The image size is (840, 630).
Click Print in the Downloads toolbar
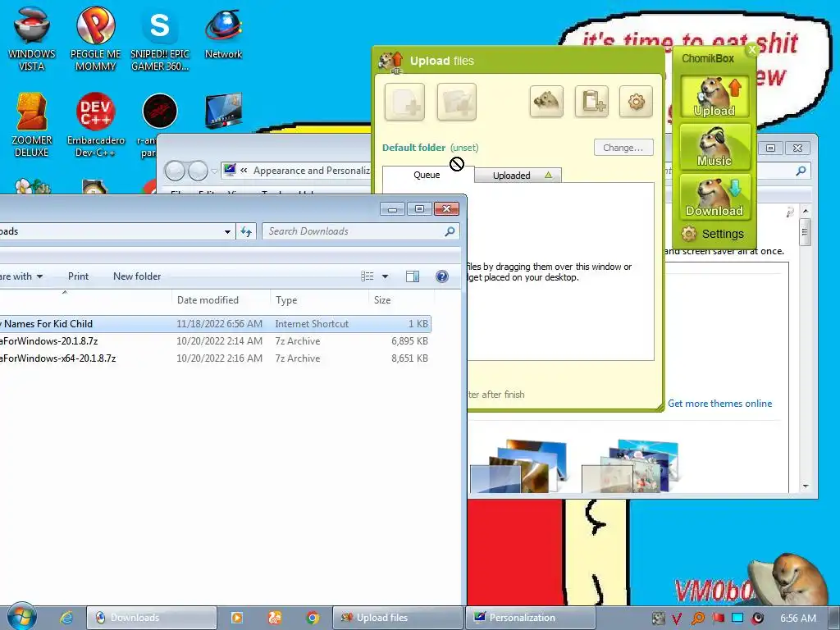78,276
